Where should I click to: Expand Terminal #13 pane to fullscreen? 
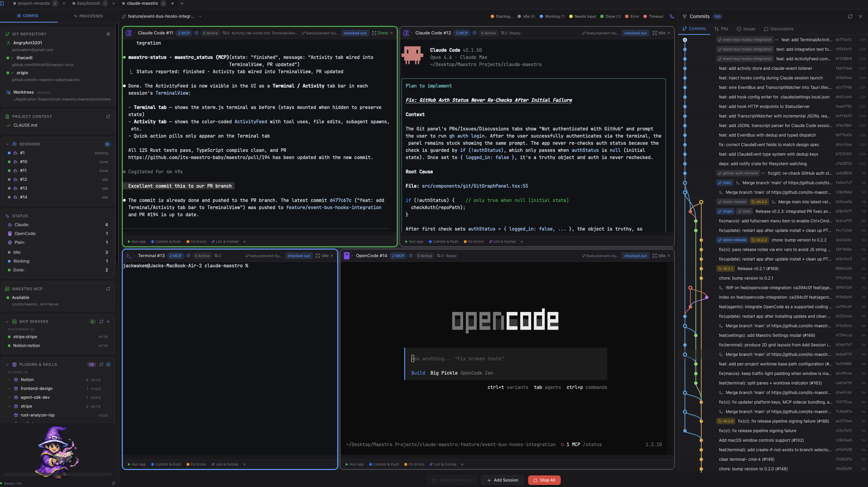pyautogui.click(x=318, y=256)
